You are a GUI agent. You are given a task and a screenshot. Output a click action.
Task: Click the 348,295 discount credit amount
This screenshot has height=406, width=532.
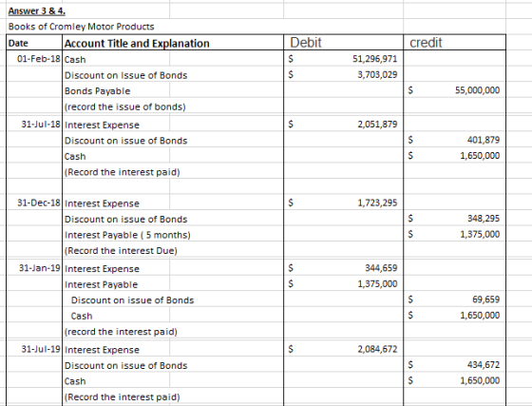(x=455, y=219)
